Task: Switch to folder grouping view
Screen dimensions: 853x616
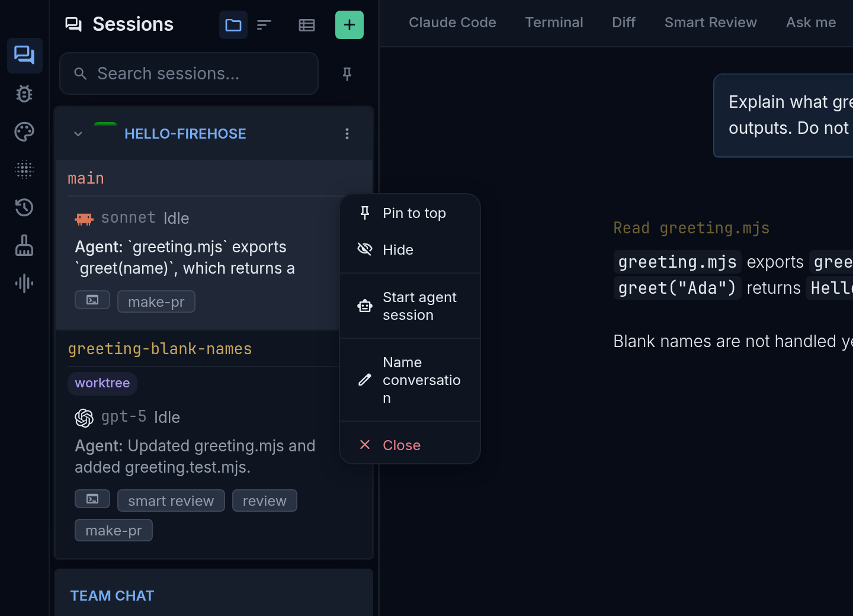Action: click(x=233, y=25)
